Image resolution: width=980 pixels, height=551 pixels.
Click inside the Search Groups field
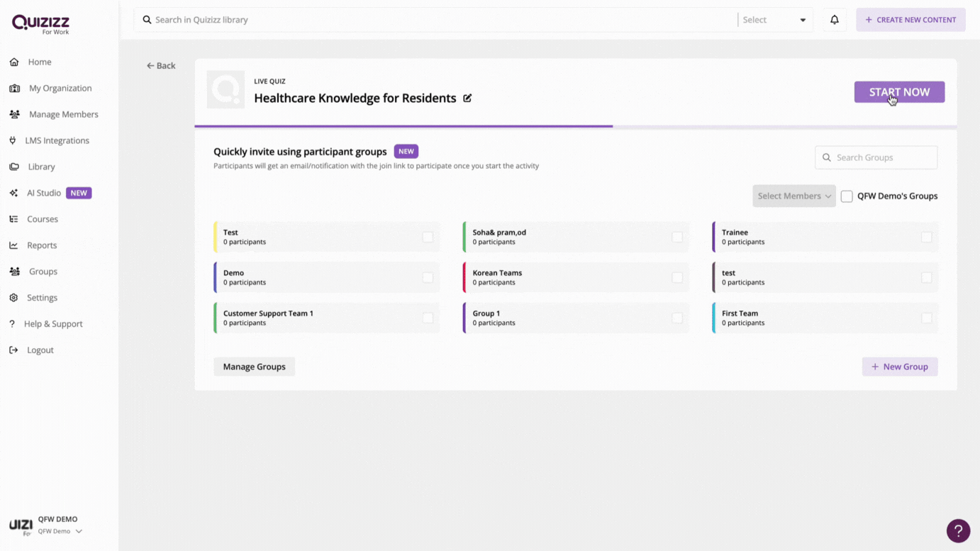(876, 157)
